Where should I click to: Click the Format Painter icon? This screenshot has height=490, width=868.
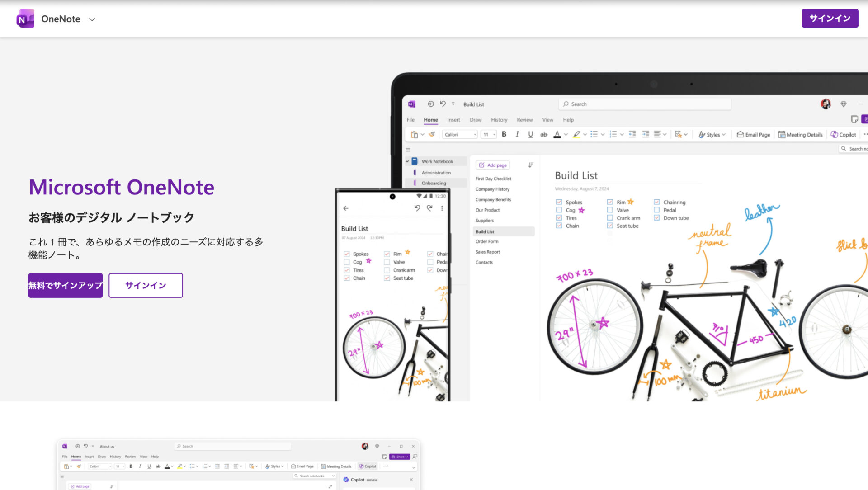click(x=431, y=134)
